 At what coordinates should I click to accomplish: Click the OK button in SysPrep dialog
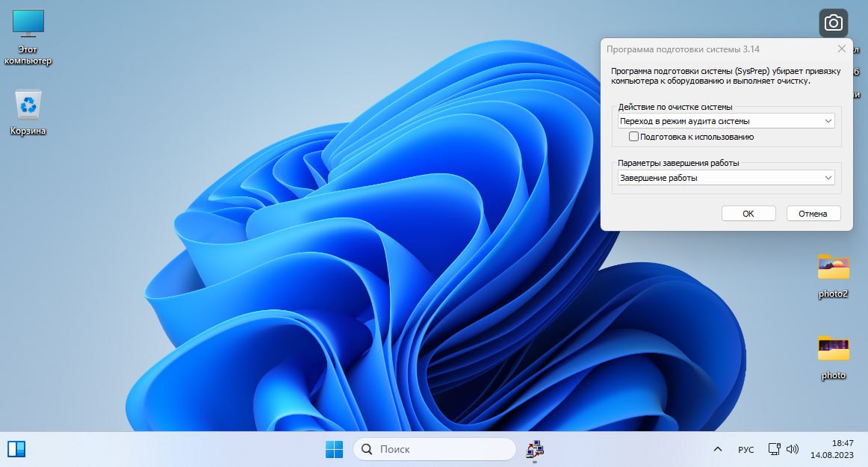pyautogui.click(x=748, y=213)
